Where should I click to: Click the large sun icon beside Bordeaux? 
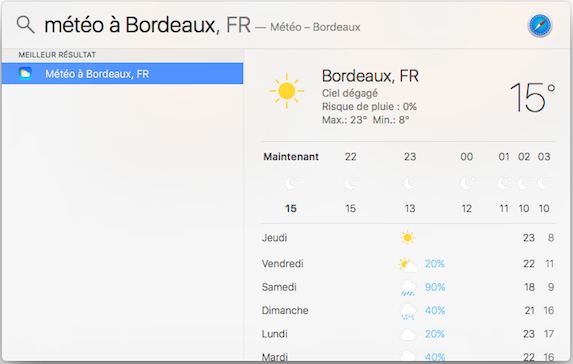287,91
